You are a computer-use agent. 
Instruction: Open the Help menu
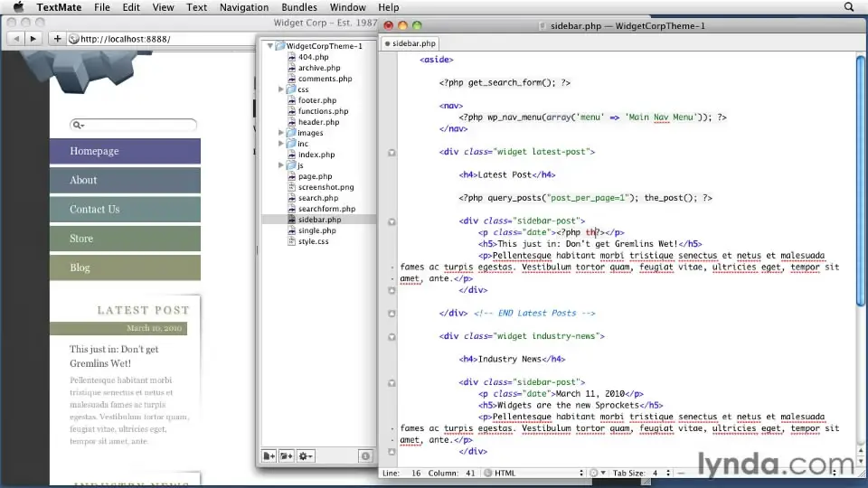point(389,7)
